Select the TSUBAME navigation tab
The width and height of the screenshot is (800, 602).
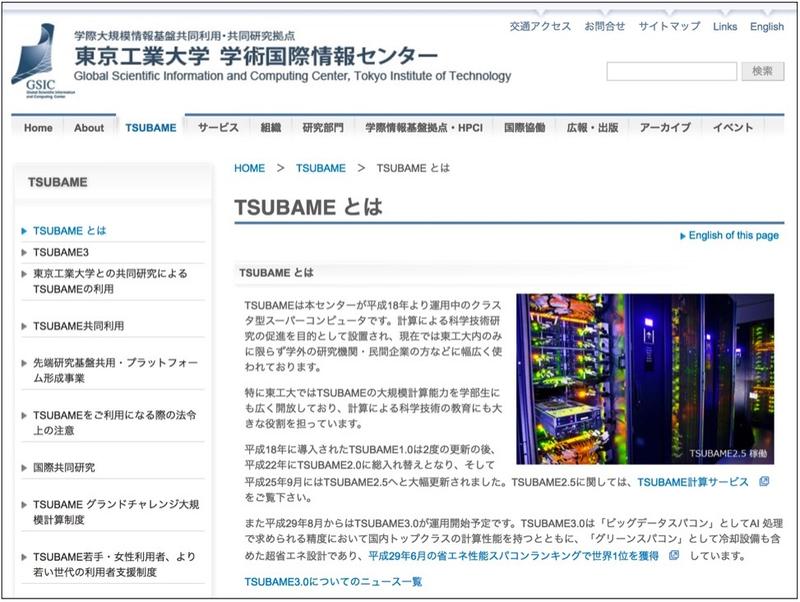coord(151,128)
